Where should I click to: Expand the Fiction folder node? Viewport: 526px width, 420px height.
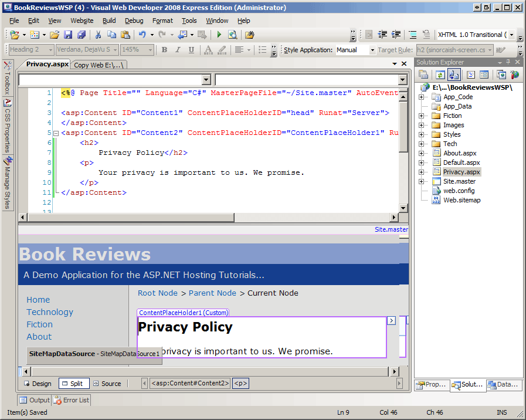(x=421, y=116)
